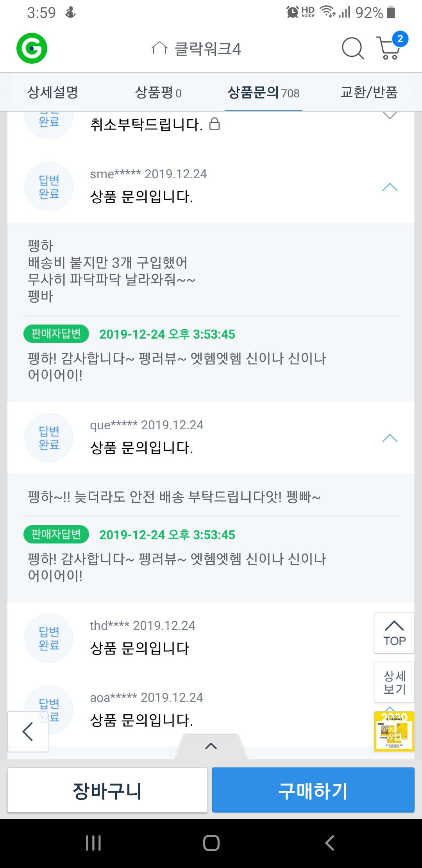422x868 pixels.
Task: Expand the locked 취소부탁드립니다 inquiry chevron
Action: click(x=390, y=116)
